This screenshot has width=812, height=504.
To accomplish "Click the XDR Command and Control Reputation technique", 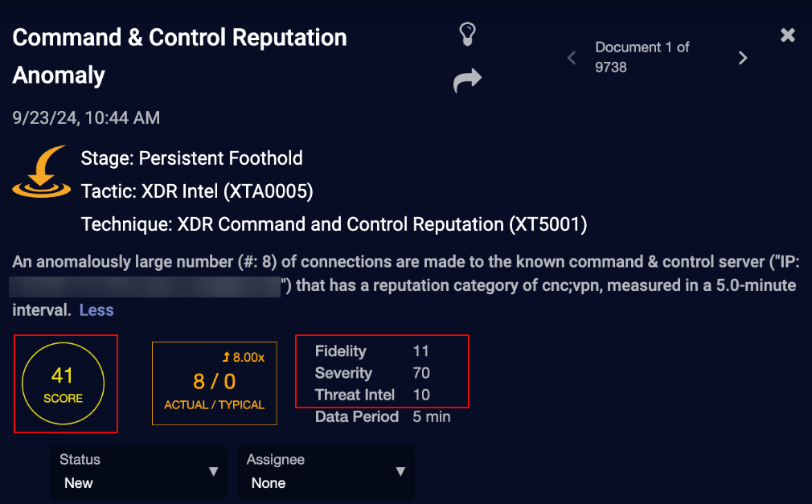I will pyautogui.click(x=334, y=224).
